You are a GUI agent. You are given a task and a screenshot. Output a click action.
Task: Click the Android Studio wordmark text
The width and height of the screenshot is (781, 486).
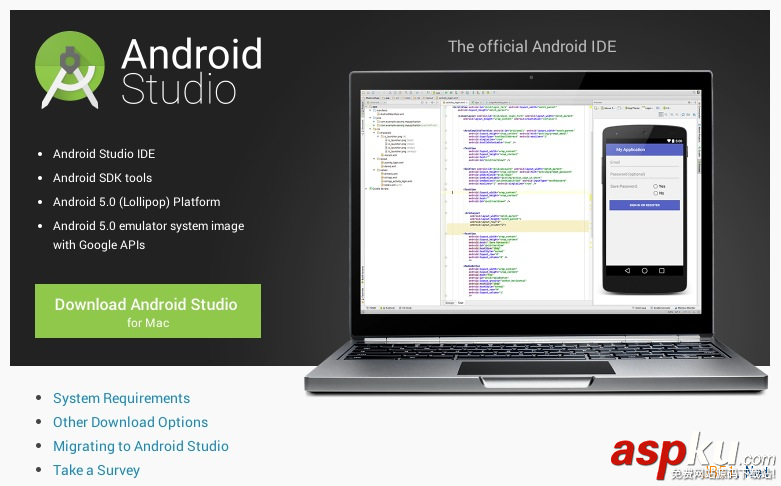click(x=191, y=71)
